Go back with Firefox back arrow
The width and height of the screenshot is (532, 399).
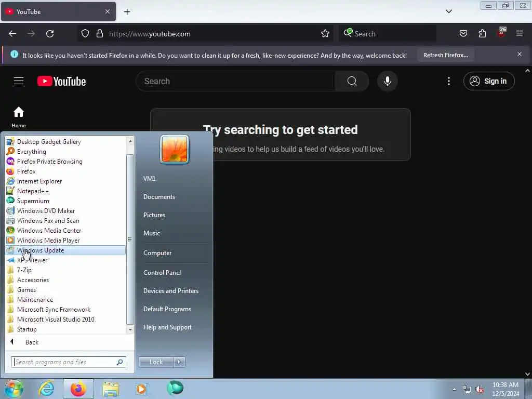pos(12,34)
